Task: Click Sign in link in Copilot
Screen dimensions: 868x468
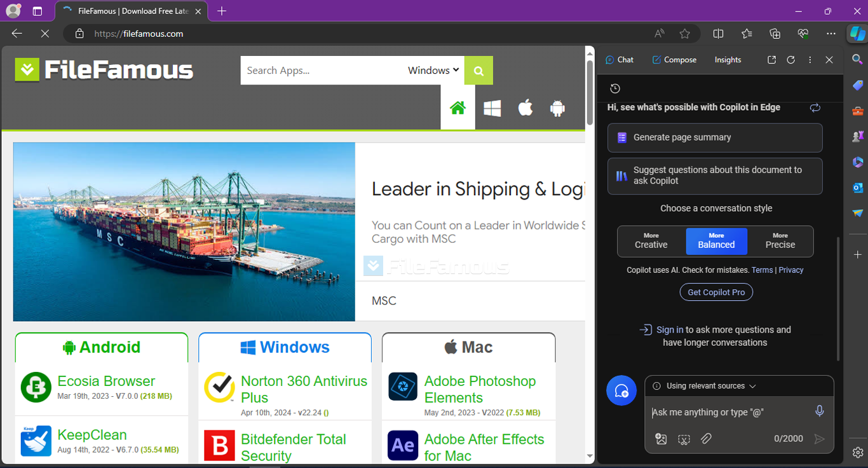Action: coord(670,329)
